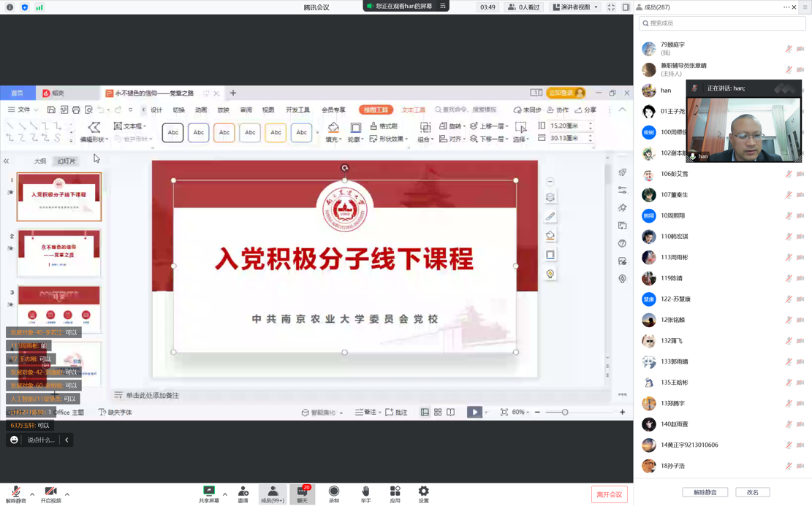Open the 应用 apps icon
Screen dimensions: 812x506
pos(395,493)
